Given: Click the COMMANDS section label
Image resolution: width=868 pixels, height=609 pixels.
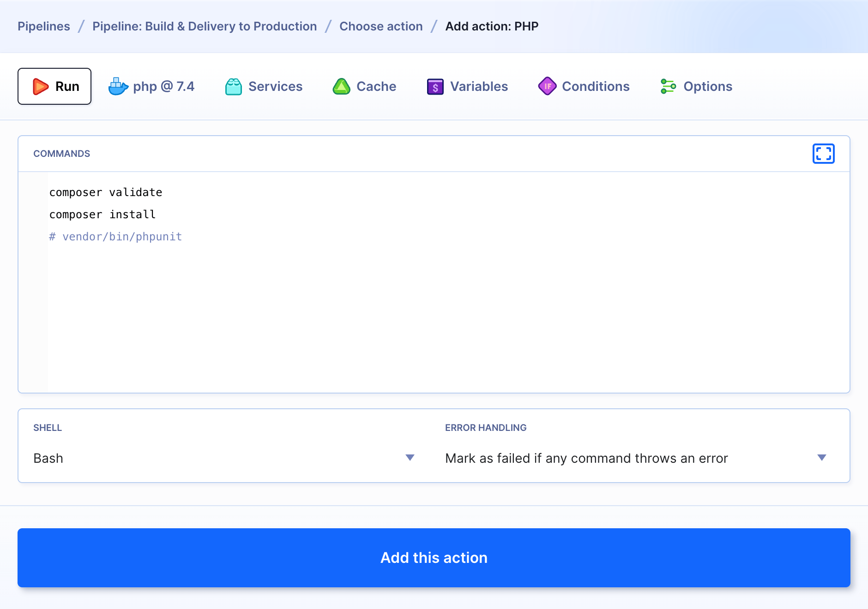Looking at the screenshot, I should (x=62, y=154).
